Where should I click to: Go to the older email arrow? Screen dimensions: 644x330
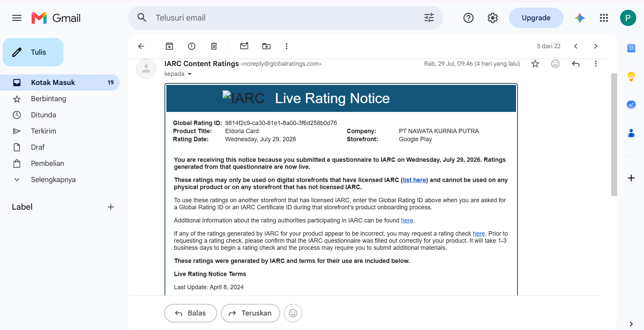click(595, 46)
